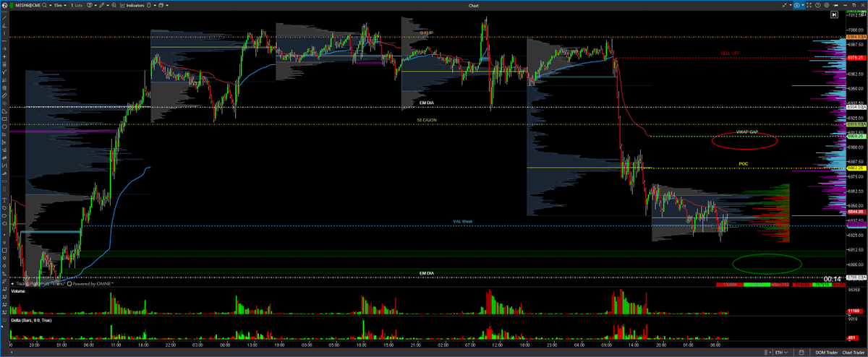Jump to latest bar arrow button
Viewport: 868px width, 357px height.
834,14
